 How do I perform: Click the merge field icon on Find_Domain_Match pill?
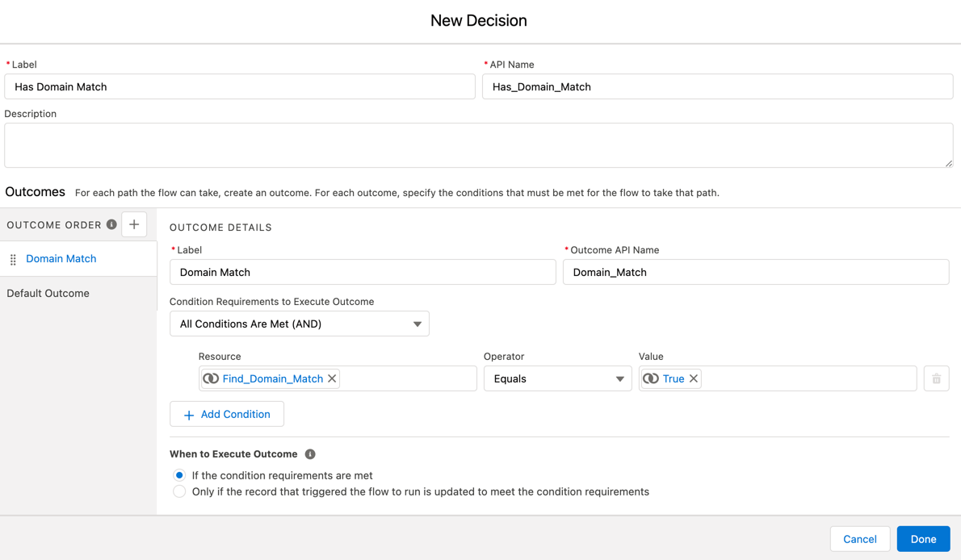tap(213, 378)
